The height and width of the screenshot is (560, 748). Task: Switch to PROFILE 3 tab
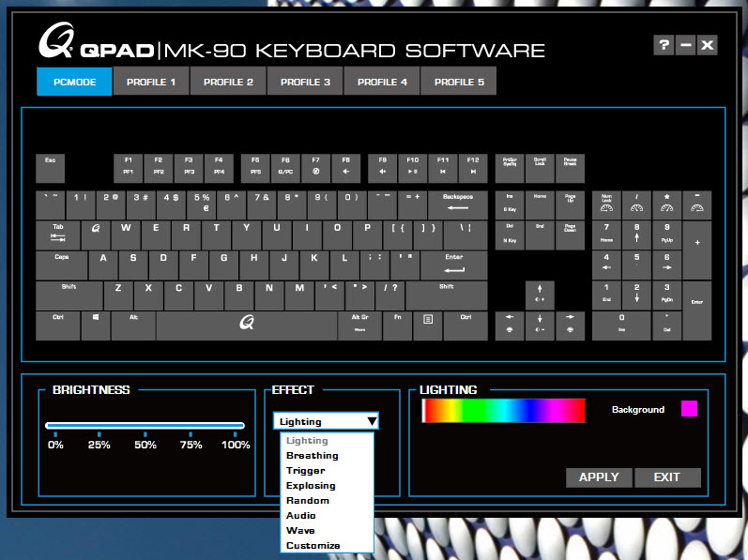305,82
